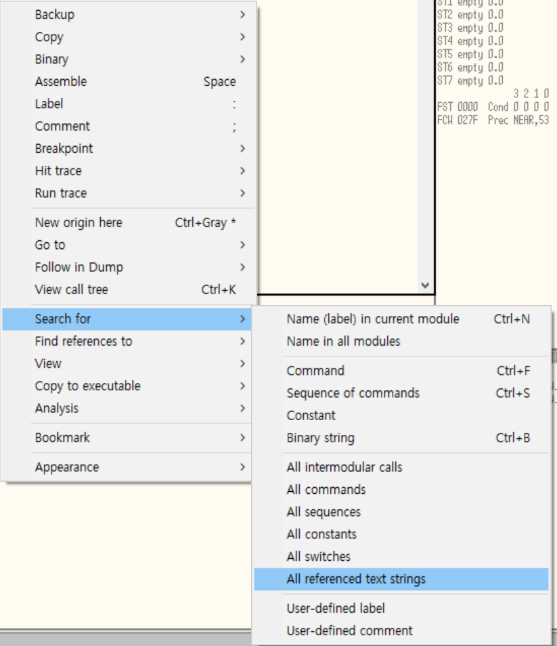Click the ST4 empty 0.0 register

470,41
